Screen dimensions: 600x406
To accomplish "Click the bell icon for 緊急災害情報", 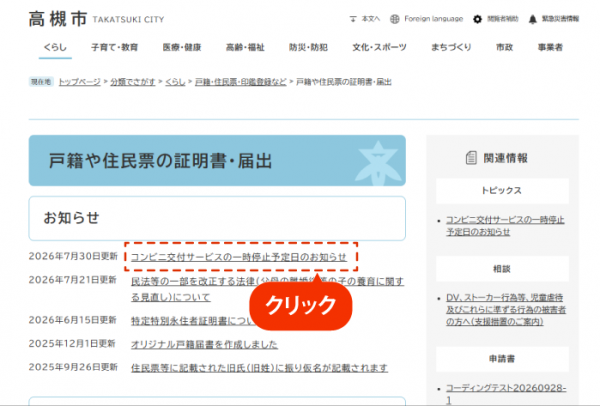I will pyautogui.click(x=533, y=19).
